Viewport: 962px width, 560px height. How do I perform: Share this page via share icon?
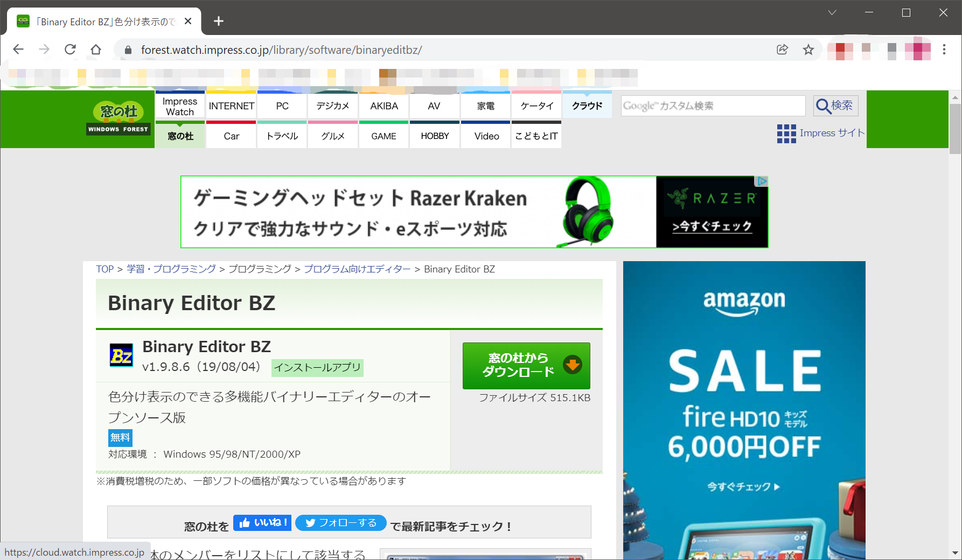coord(783,50)
